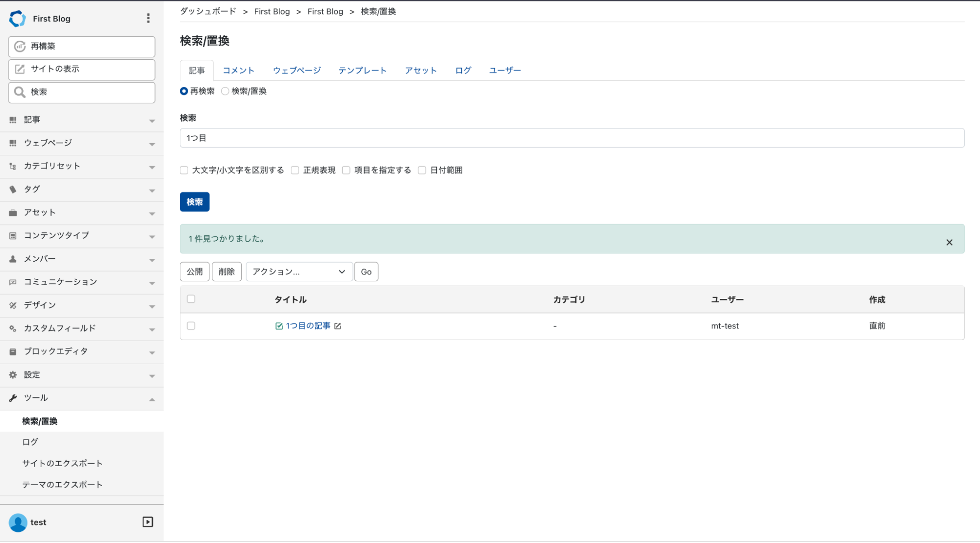Click the Movable Type logo icon
The height and width of the screenshot is (543, 980).
coord(17,19)
